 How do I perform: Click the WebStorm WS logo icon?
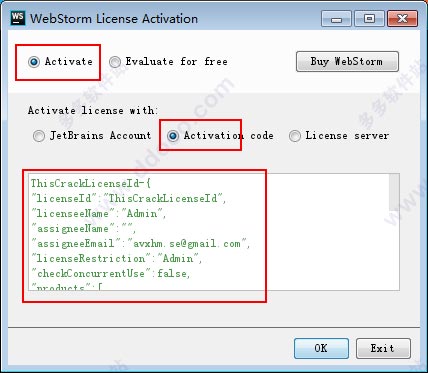(x=18, y=18)
